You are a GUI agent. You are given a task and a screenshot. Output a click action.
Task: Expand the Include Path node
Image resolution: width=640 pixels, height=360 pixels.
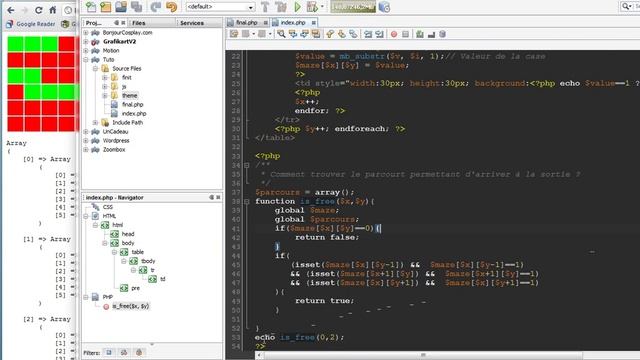coord(95,122)
